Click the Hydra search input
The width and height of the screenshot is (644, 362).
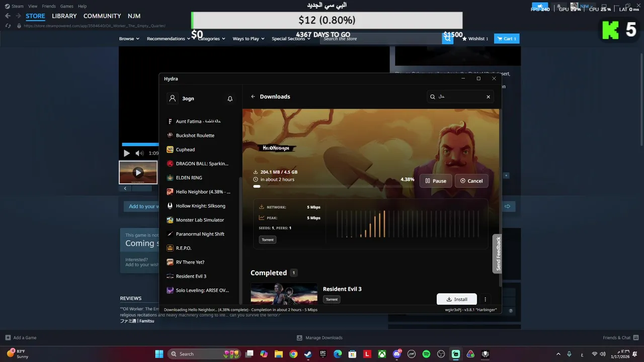click(x=460, y=97)
